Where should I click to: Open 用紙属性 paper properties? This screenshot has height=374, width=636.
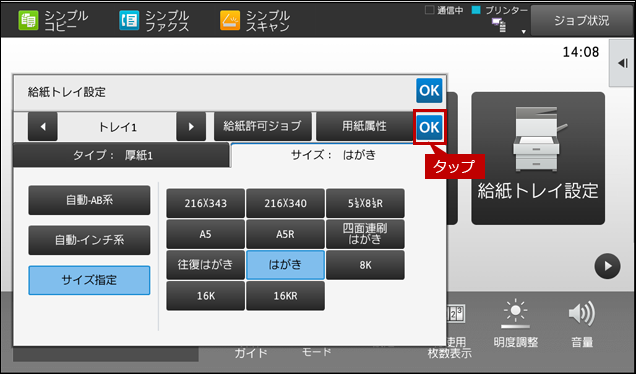click(x=364, y=126)
